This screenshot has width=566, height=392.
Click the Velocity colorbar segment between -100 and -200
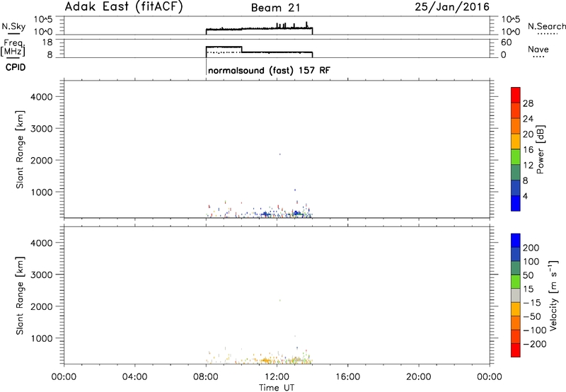516,337
